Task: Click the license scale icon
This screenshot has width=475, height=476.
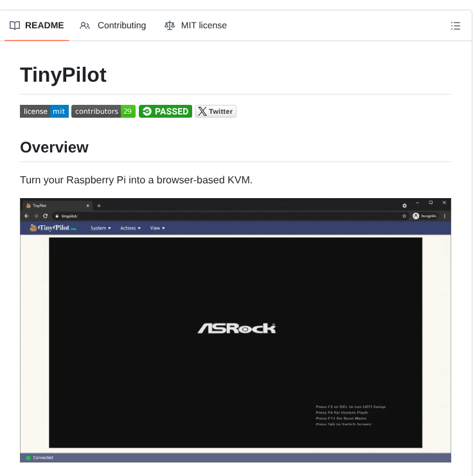Action: pos(170,26)
